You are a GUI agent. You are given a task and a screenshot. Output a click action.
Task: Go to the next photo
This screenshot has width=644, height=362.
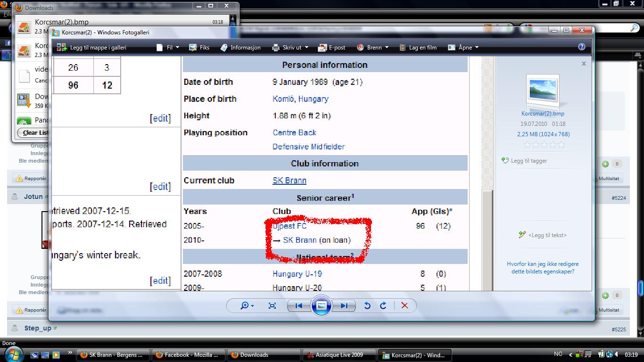[344, 305]
